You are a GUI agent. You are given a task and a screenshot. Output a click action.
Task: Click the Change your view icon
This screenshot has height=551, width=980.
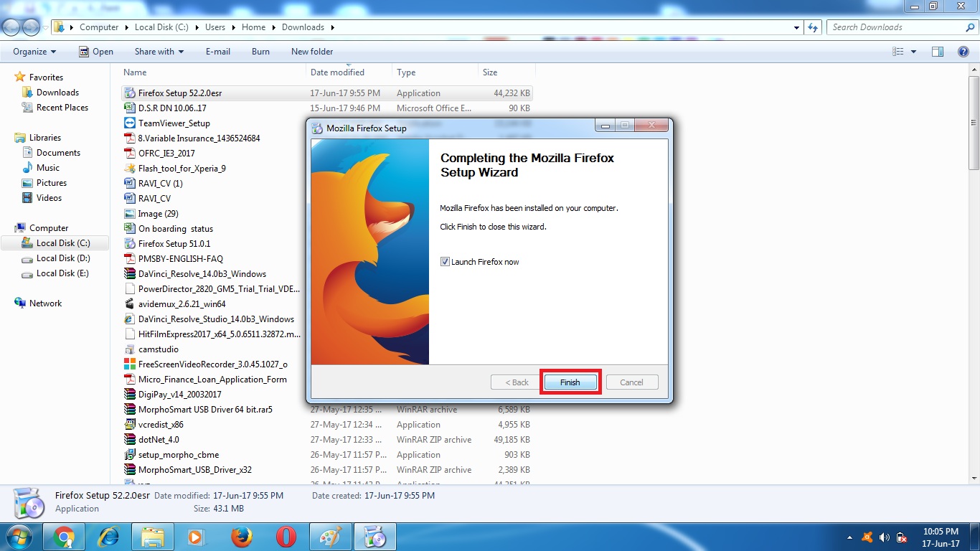(897, 52)
